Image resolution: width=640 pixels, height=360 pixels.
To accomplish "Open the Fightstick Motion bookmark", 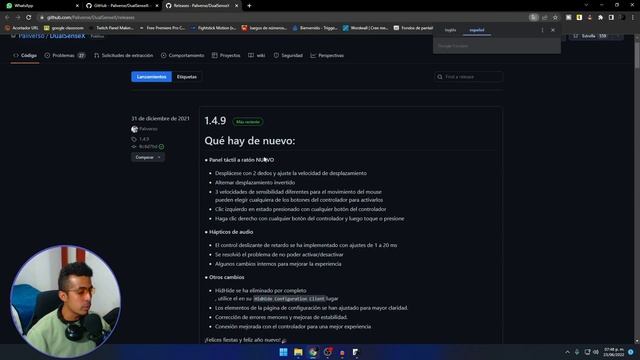I will click(x=213, y=28).
